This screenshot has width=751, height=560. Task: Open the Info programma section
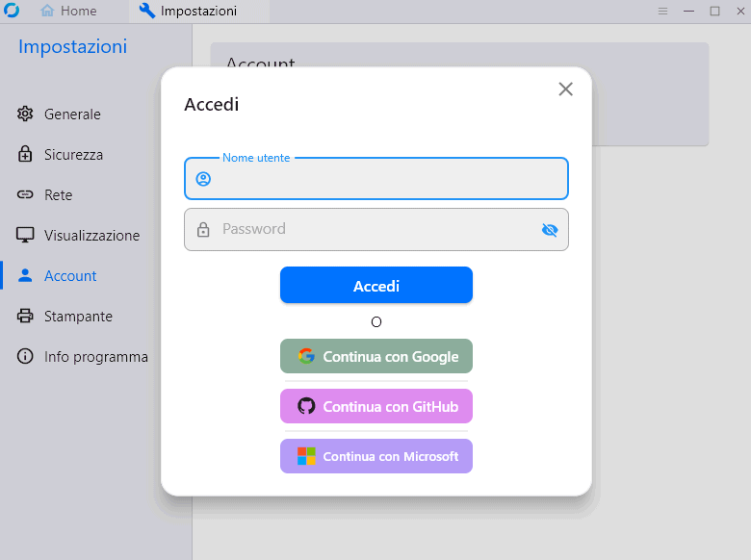[x=95, y=357]
